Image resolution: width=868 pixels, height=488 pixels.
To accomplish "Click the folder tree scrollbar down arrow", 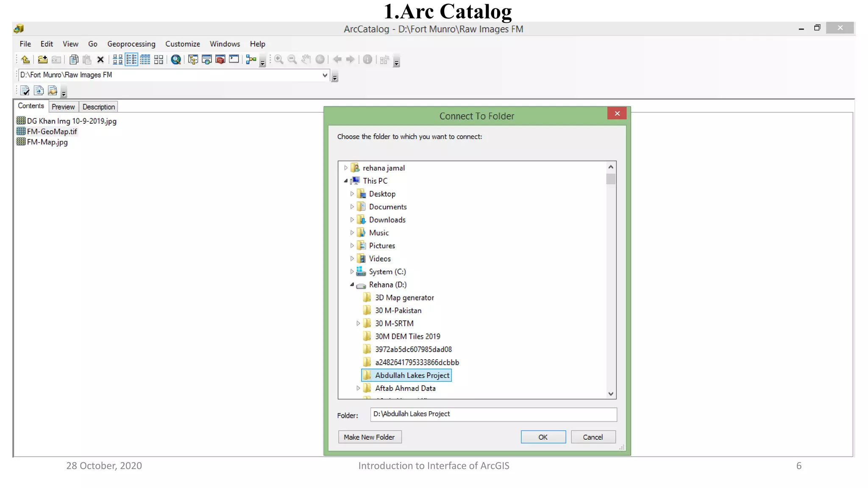I will 611,394.
